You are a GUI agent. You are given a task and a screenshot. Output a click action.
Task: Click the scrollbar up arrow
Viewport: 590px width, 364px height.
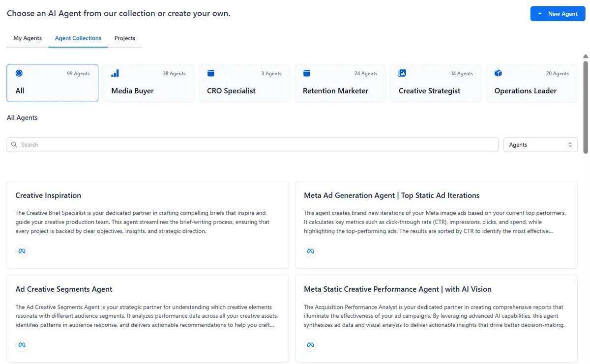pos(586,56)
